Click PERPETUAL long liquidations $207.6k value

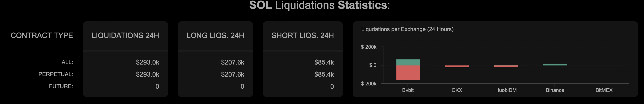click(233, 74)
